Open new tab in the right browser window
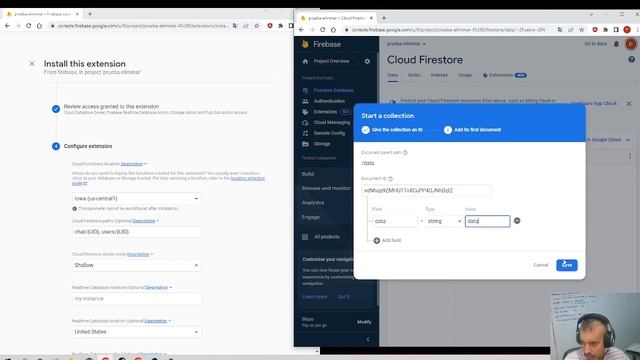The image size is (640, 360). (x=384, y=18)
